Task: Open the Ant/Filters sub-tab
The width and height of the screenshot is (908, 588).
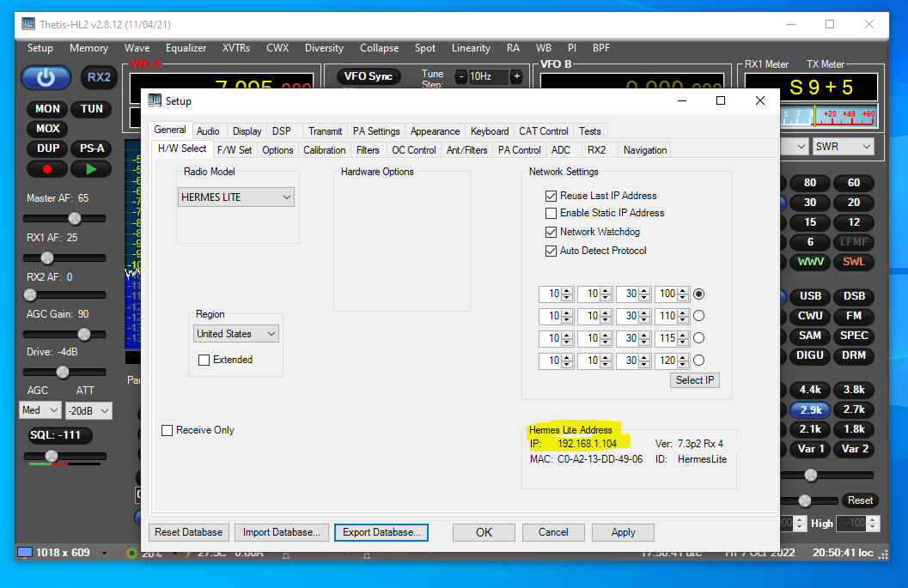Action: pyautogui.click(x=466, y=150)
